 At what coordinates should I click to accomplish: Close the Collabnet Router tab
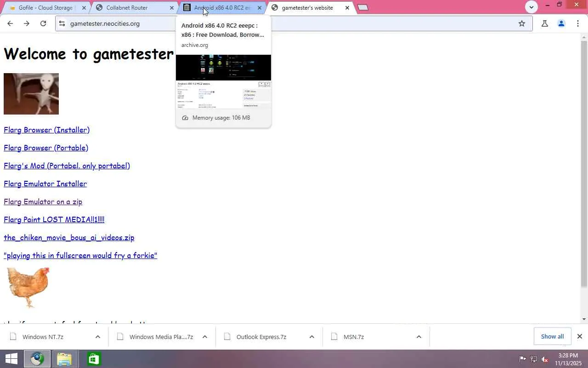(172, 8)
